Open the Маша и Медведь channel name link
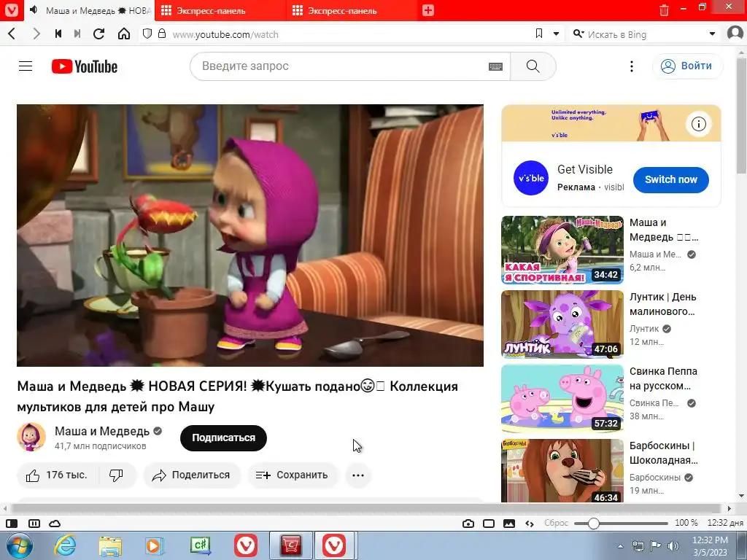The width and height of the screenshot is (747, 560). (102, 431)
